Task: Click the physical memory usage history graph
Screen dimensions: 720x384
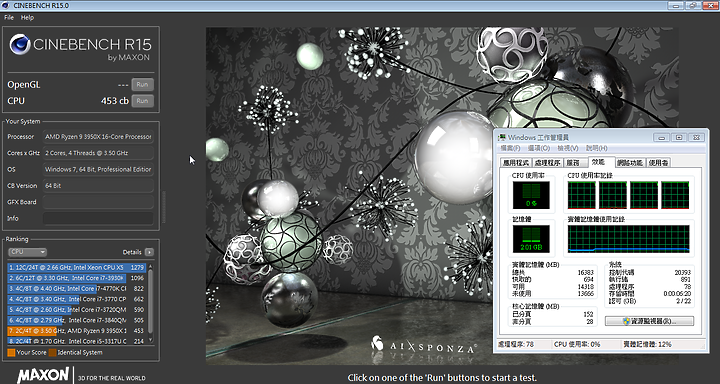Action: (629, 239)
